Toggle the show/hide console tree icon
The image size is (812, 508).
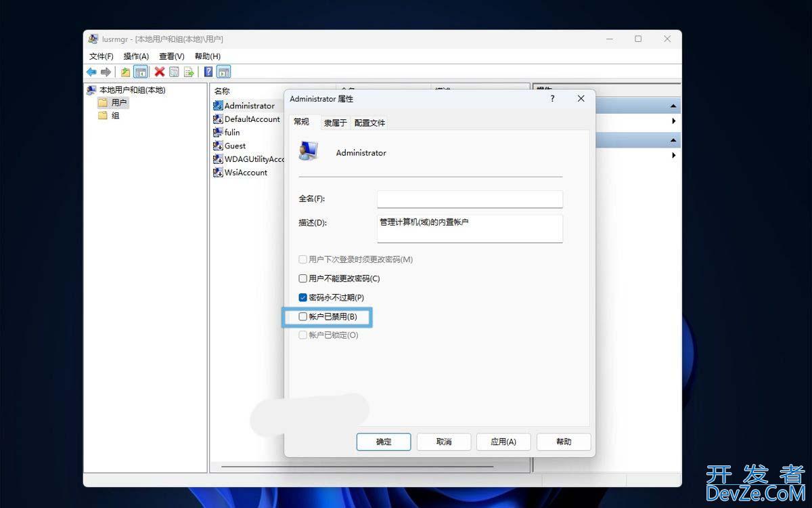pos(140,72)
